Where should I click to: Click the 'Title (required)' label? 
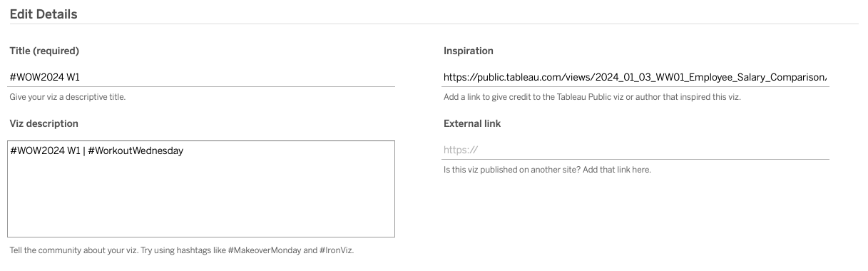[44, 51]
